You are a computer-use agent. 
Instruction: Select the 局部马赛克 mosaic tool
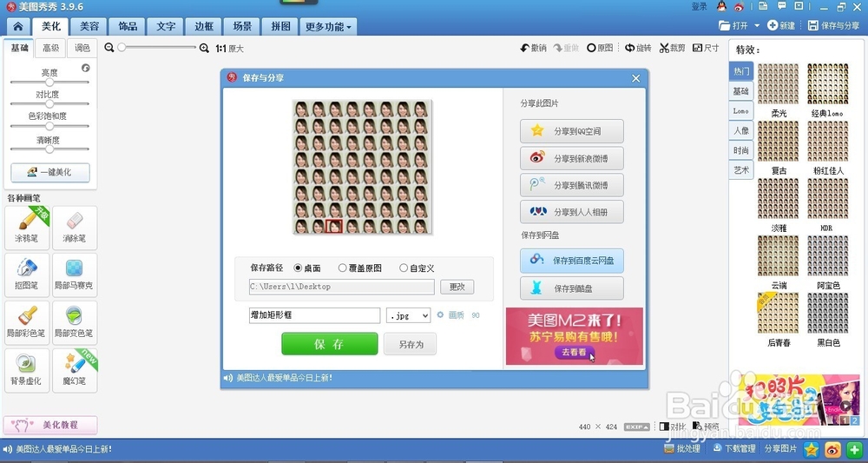coord(74,274)
